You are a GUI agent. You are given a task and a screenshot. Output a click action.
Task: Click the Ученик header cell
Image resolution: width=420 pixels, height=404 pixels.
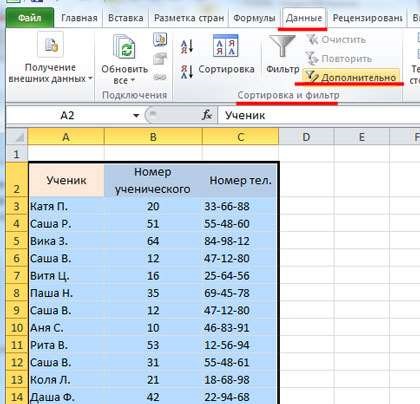coord(66,180)
